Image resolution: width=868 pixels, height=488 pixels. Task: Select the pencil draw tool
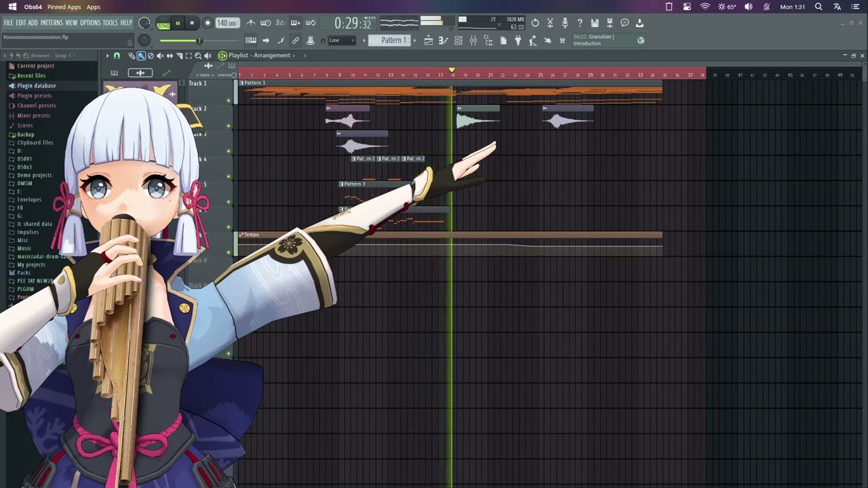coord(132,56)
